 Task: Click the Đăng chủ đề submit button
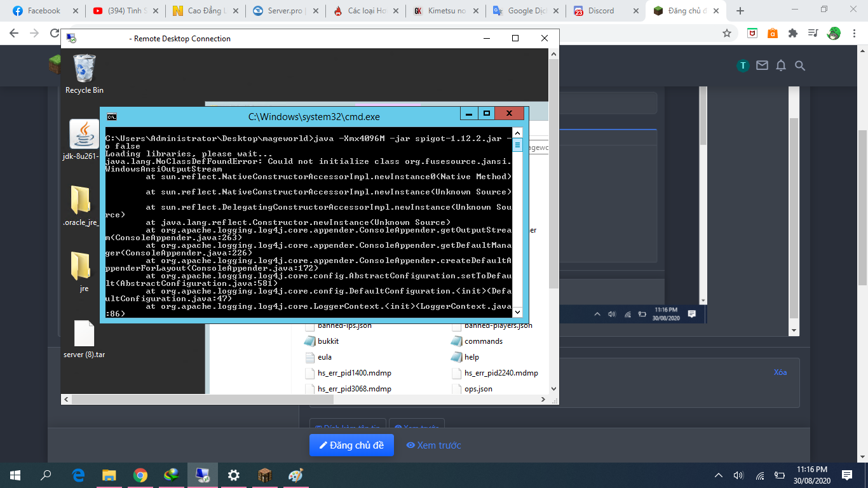click(x=351, y=445)
